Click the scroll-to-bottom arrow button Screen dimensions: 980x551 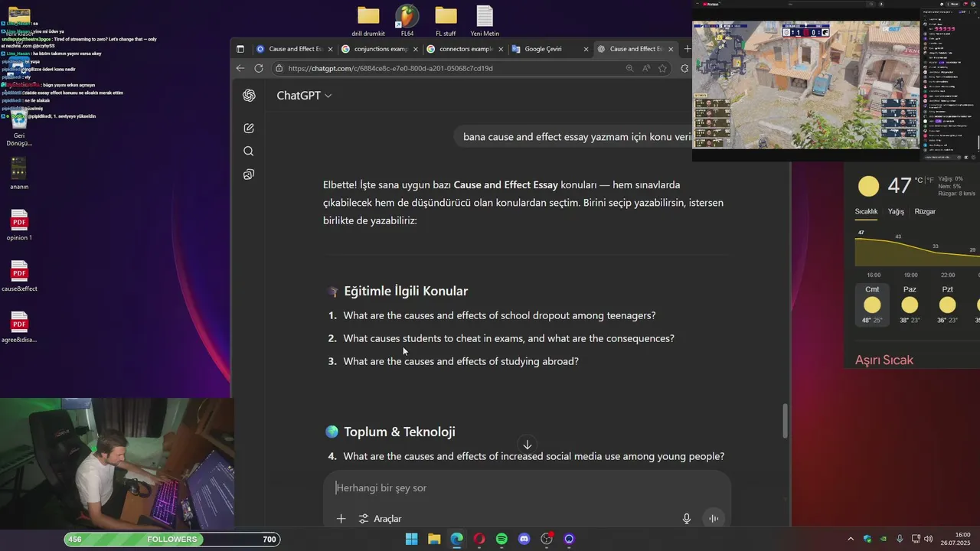527,445
